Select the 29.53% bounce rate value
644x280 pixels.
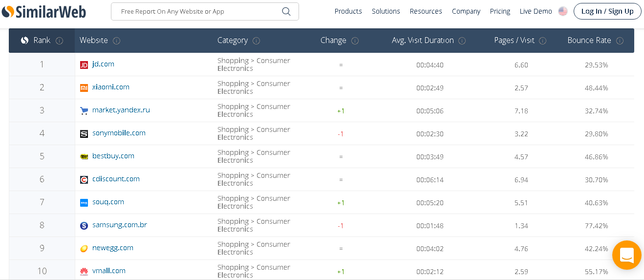[596, 65]
